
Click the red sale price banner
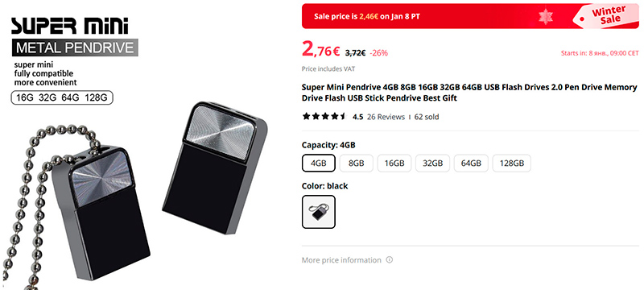tap(470, 16)
